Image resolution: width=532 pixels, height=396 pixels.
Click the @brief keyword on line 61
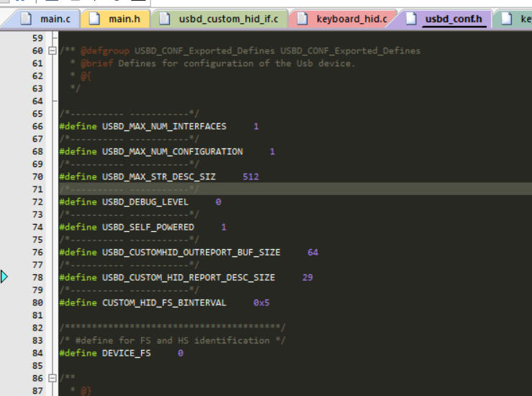pos(96,63)
